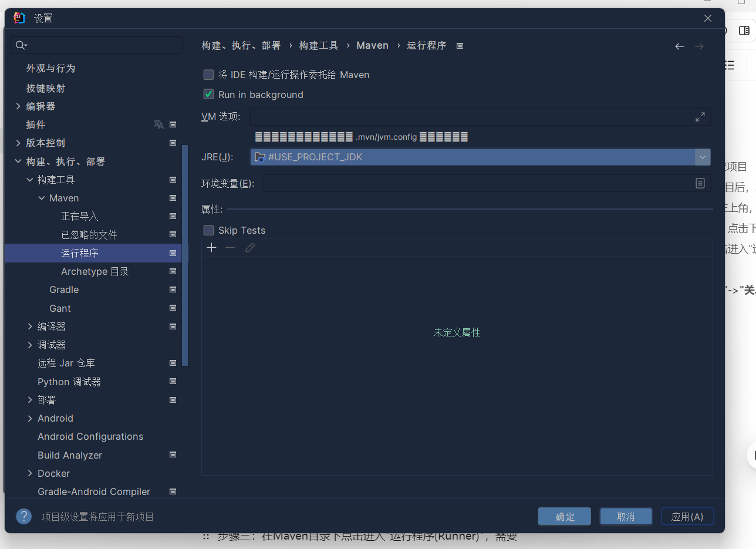The width and height of the screenshot is (756, 549).
Task: Select Build Analyzer settings page
Action: [x=70, y=455]
